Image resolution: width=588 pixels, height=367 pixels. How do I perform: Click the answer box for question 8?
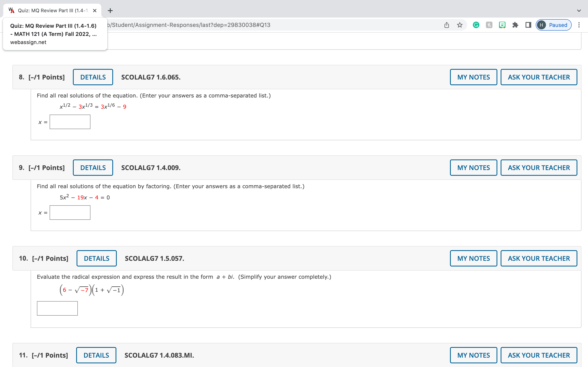point(70,122)
